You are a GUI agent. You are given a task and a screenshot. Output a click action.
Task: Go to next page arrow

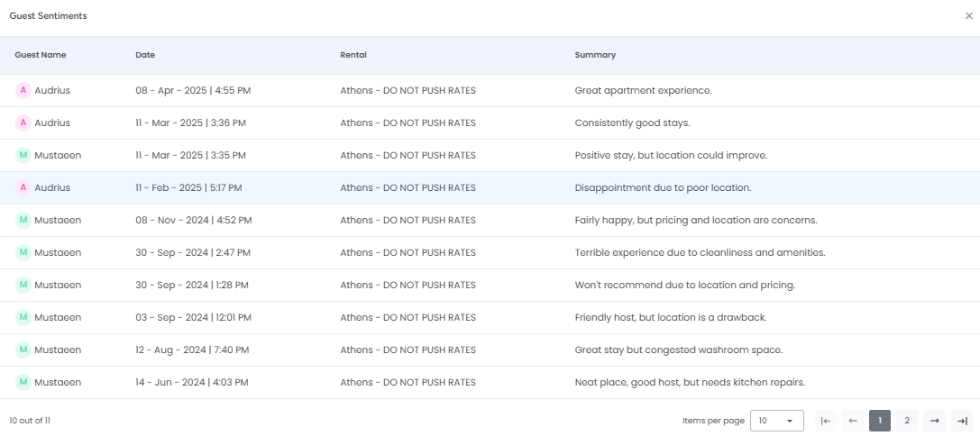(x=935, y=421)
